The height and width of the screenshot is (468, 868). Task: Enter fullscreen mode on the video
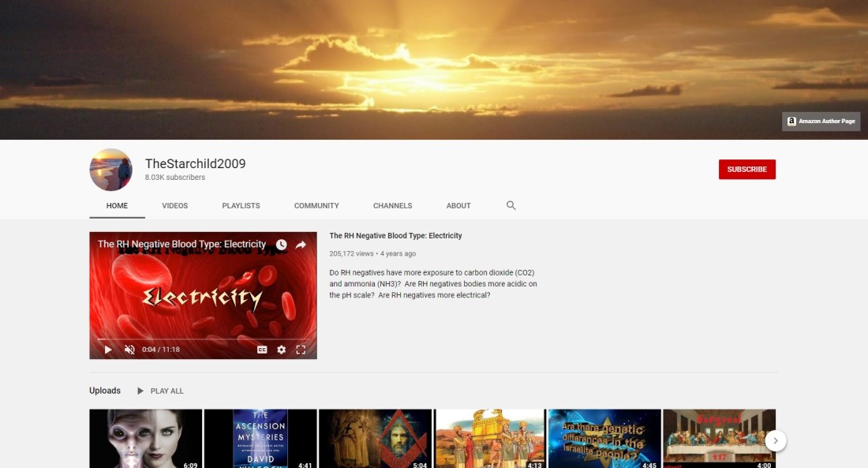(x=301, y=350)
